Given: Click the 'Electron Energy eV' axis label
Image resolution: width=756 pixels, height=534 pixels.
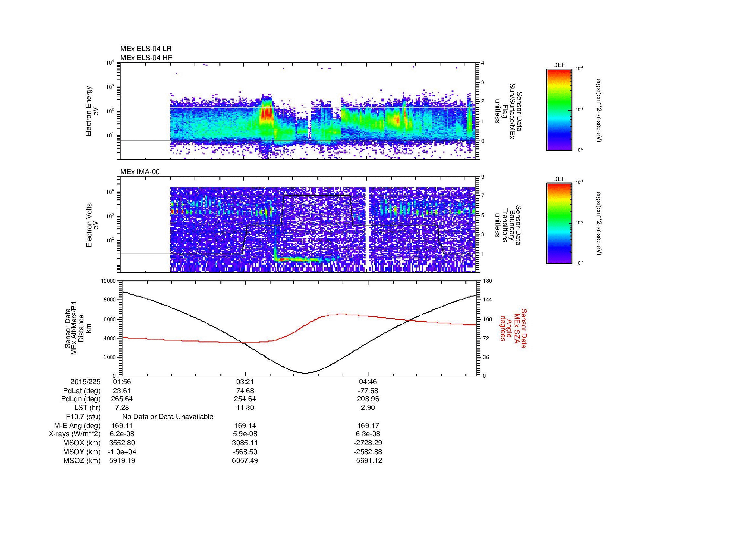Looking at the screenshot, I should point(92,111).
